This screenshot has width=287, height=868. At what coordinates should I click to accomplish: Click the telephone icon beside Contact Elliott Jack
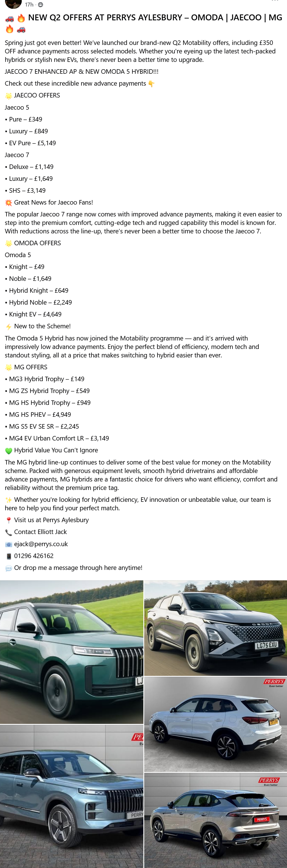pyautogui.click(x=8, y=532)
